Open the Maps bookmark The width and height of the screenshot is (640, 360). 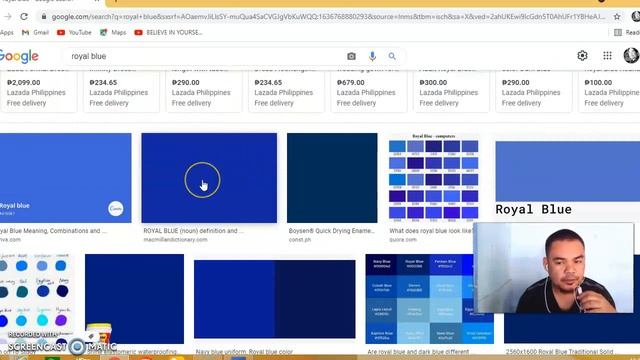click(113, 32)
